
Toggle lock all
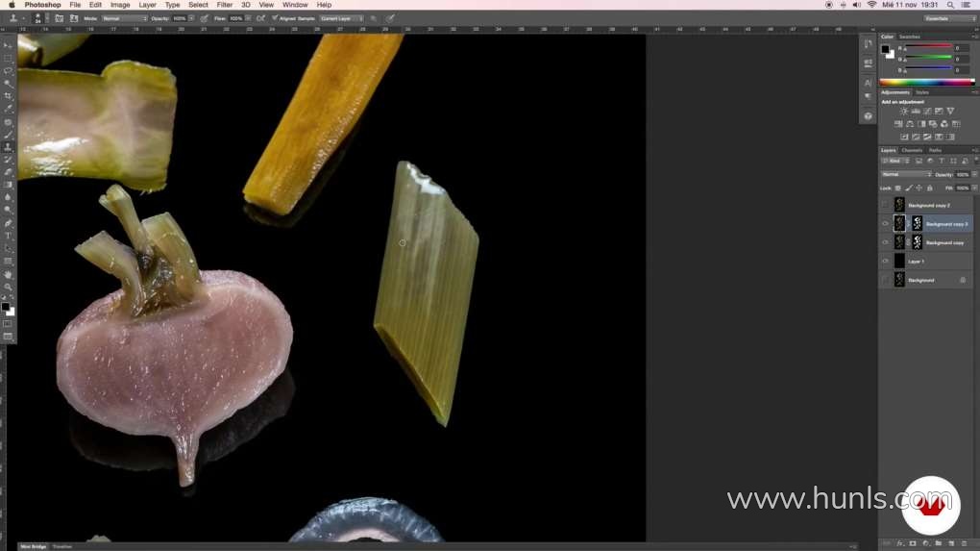pyautogui.click(x=929, y=188)
